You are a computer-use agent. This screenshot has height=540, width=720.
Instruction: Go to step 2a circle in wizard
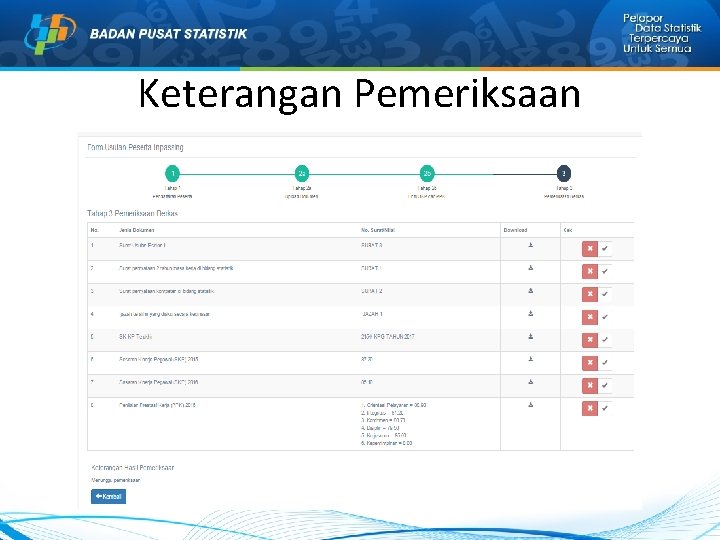(x=302, y=174)
